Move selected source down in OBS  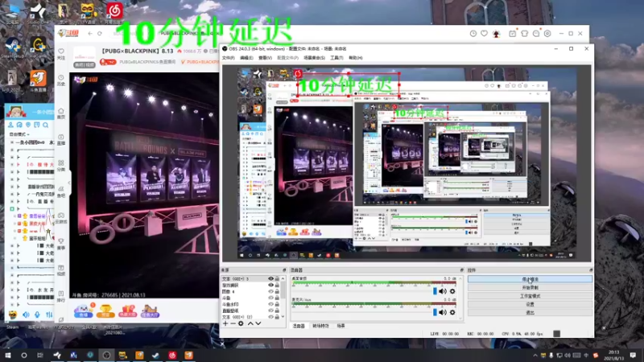pos(258,324)
